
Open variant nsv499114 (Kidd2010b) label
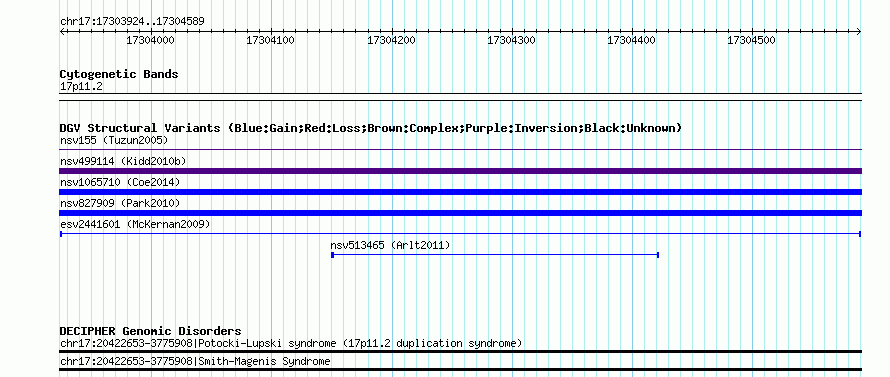(x=123, y=161)
